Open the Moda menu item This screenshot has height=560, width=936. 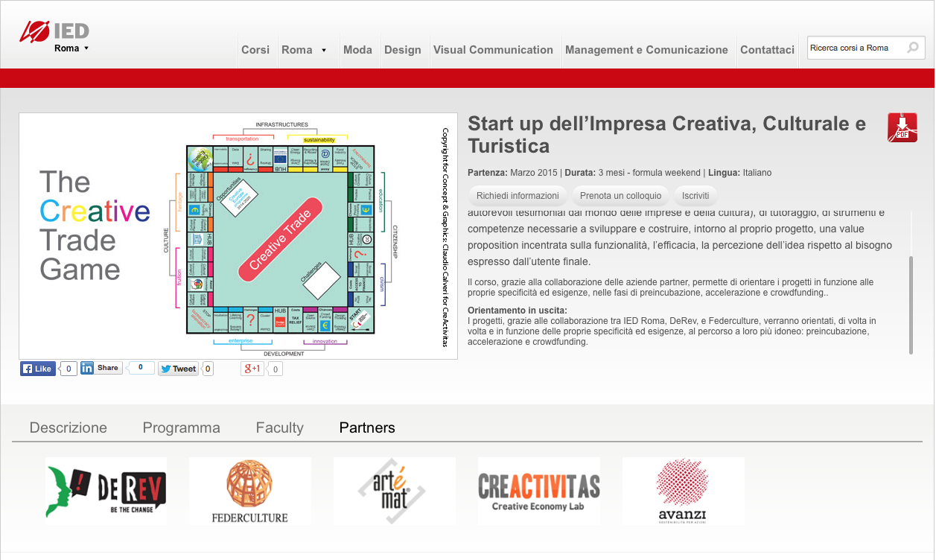click(357, 50)
